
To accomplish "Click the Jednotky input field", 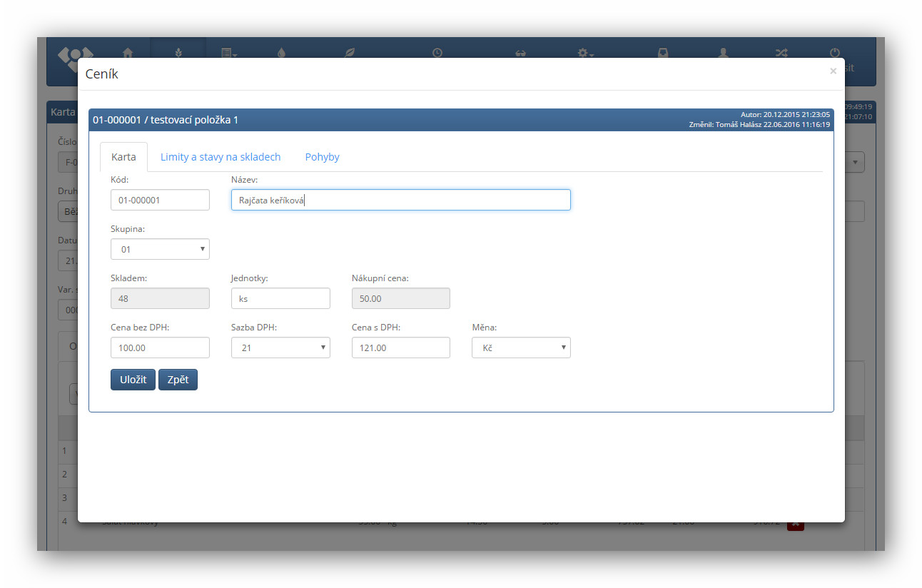I will 280,298.
